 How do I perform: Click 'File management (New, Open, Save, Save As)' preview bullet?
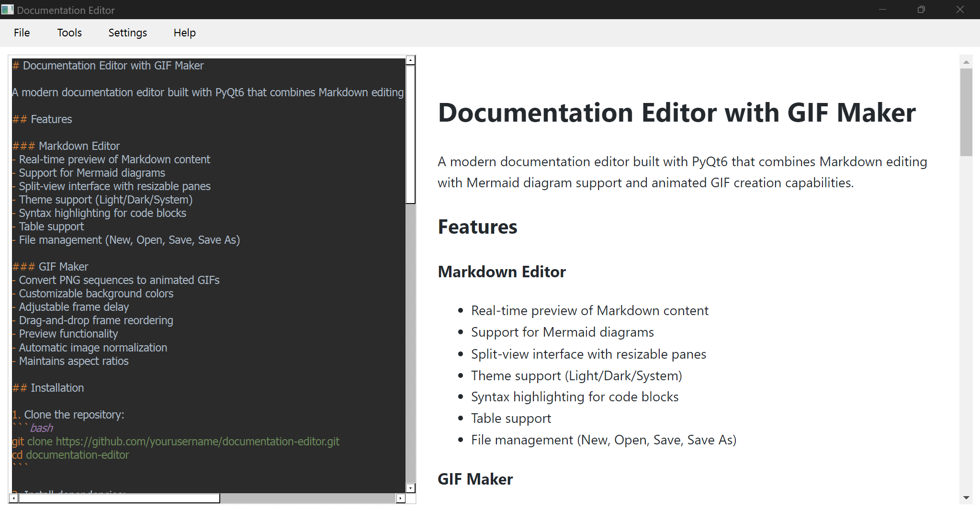point(604,440)
